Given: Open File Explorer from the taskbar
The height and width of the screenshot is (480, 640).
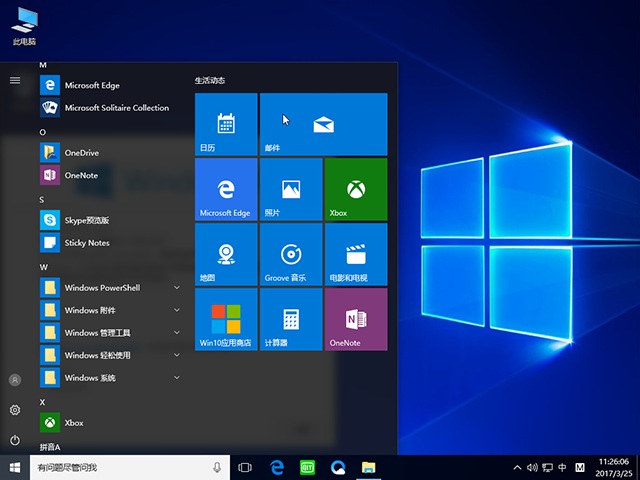Looking at the screenshot, I should 368,467.
